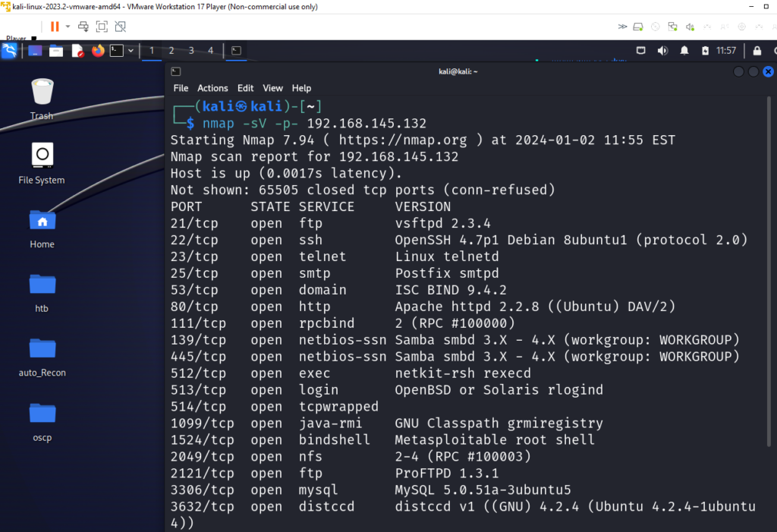Click the 'ProFTPD 1.3.1' version text
This screenshot has width=777, height=532.
coord(447,474)
